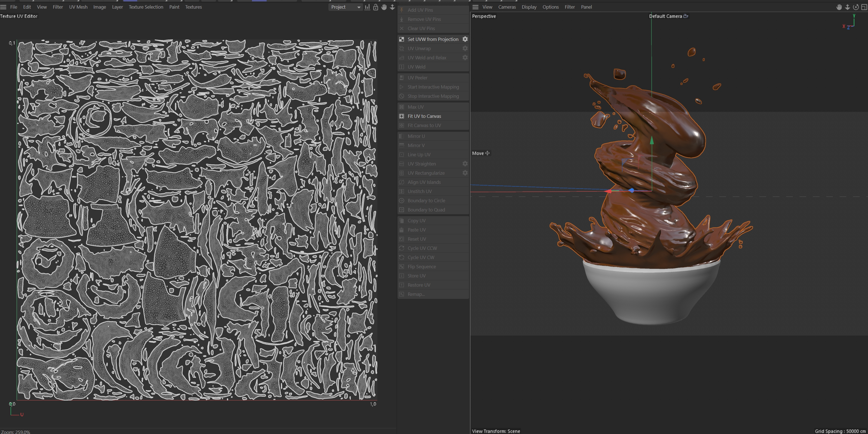Click the UV editor pan hand icon

click(384, 7)
